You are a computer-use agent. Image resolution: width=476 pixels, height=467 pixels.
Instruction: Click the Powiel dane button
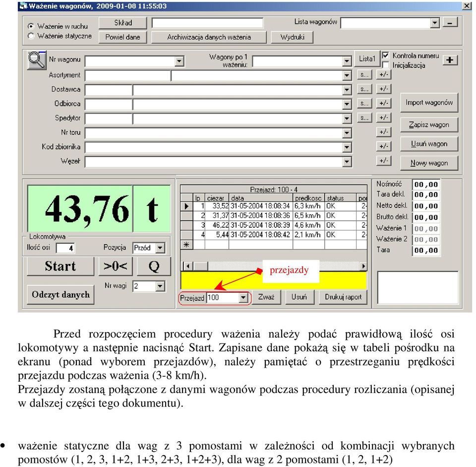coord(123,37)
